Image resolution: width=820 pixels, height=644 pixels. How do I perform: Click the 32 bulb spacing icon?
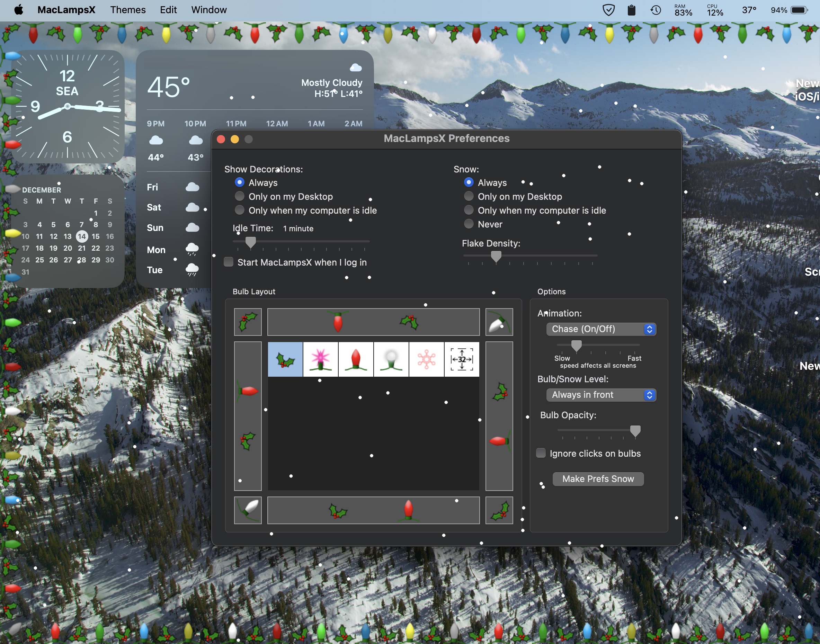[462, 359]
